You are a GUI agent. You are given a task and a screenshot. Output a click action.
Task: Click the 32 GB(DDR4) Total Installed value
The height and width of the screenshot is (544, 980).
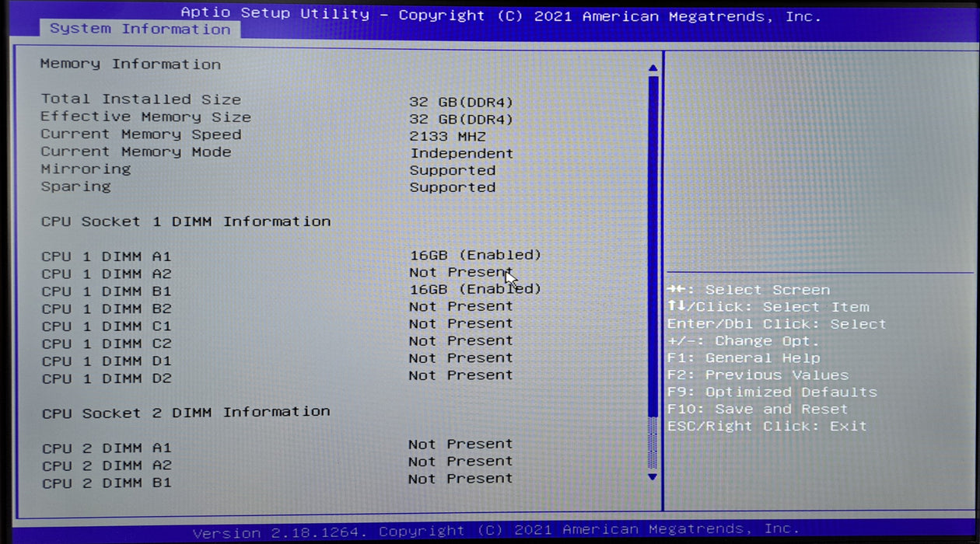[461, 103]
